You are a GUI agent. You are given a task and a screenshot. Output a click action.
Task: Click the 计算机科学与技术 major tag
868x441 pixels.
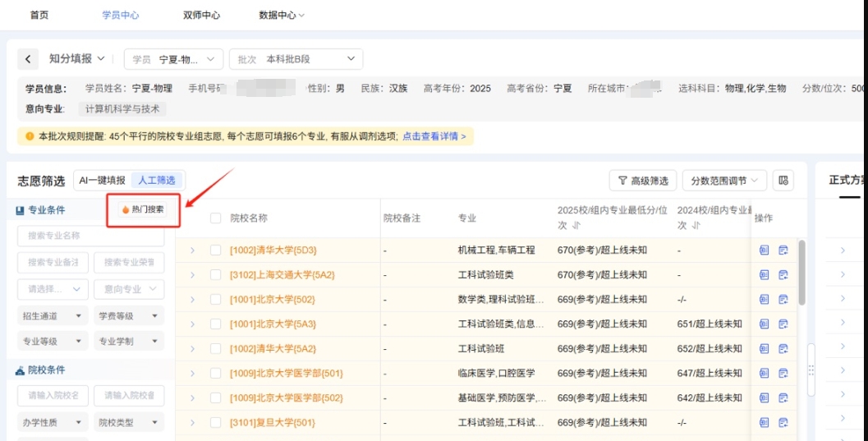[122, 109]
